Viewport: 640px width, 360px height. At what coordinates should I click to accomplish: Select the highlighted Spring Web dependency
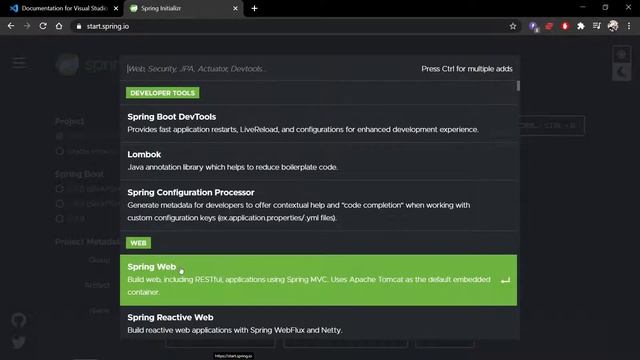tap(318, 280)
